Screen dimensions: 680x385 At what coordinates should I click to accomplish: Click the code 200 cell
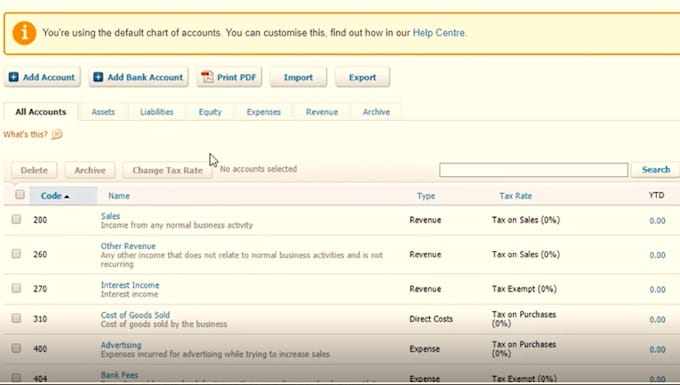pyautogui.click(x=40, y=220)
